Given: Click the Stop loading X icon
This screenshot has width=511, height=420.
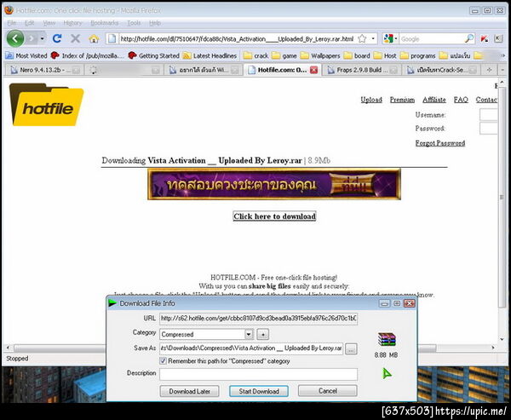Looking at the screenshot, I should pyautogui.click(x=75, y=39).
